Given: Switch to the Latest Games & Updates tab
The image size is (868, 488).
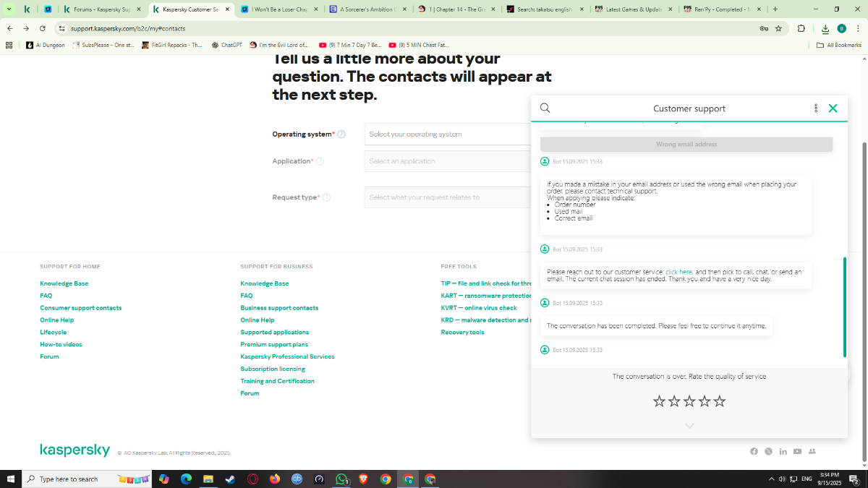Looking at the screenshot, I should coord(634,9).
